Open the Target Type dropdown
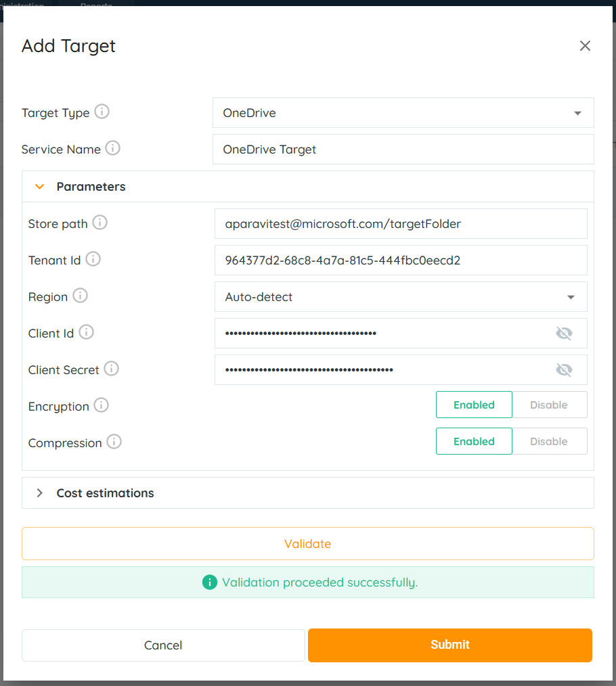The image size is (616, 686). 403,113
